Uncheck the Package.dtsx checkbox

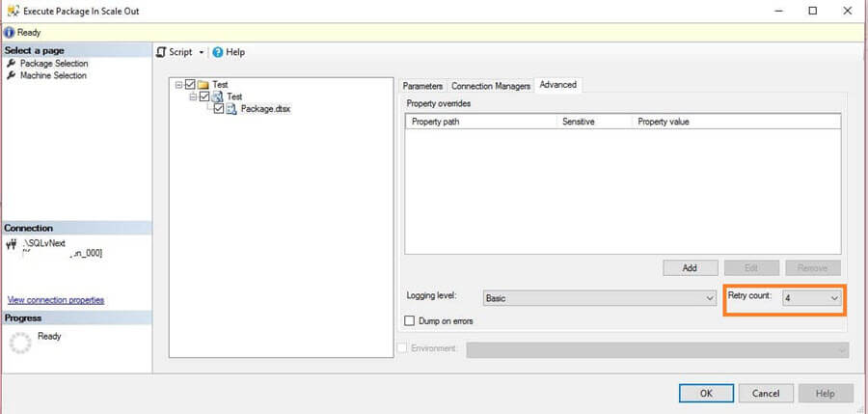click(218, 109)
